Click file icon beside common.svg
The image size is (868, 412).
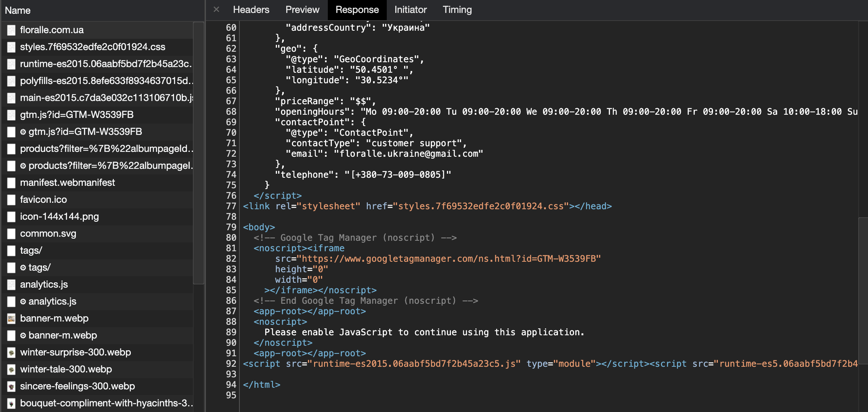(11, 233)
